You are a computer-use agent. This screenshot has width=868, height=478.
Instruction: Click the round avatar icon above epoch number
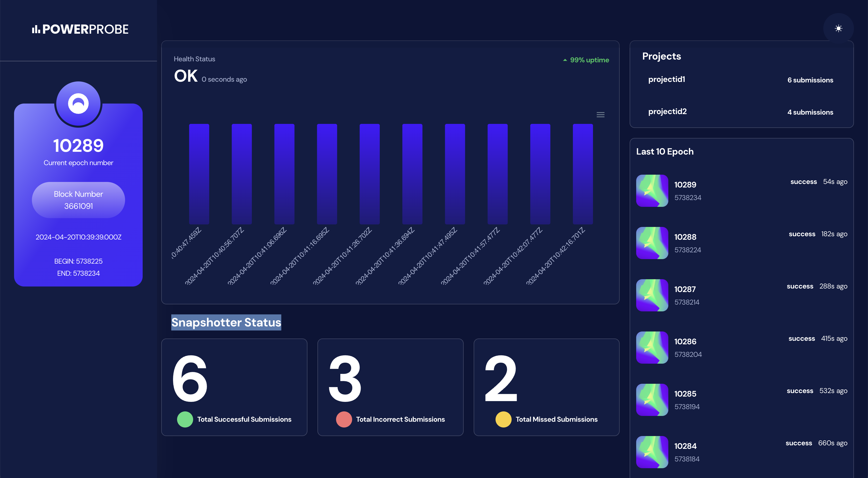pos(78,104)
